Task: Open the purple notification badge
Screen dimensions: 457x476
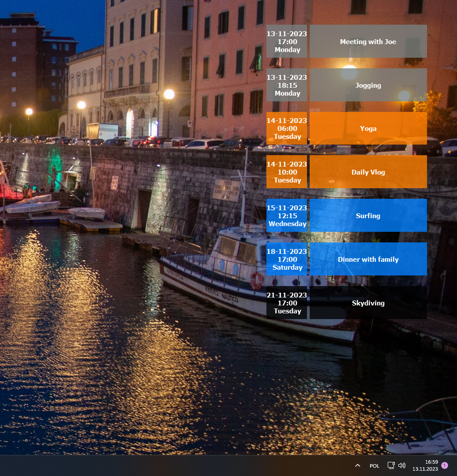Action: 444,465
